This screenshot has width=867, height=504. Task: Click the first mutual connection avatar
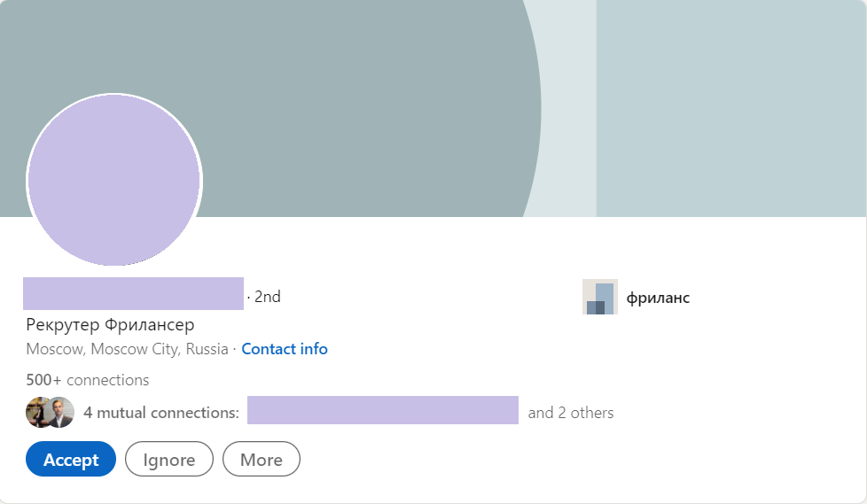39,412
